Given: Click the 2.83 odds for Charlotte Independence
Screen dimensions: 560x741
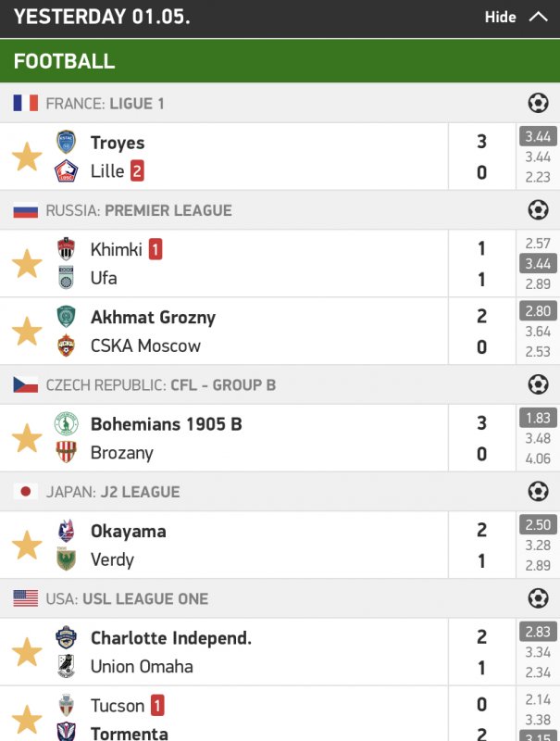Looking at the screenshot, I should pyautogui.click(x=537, y=632).
